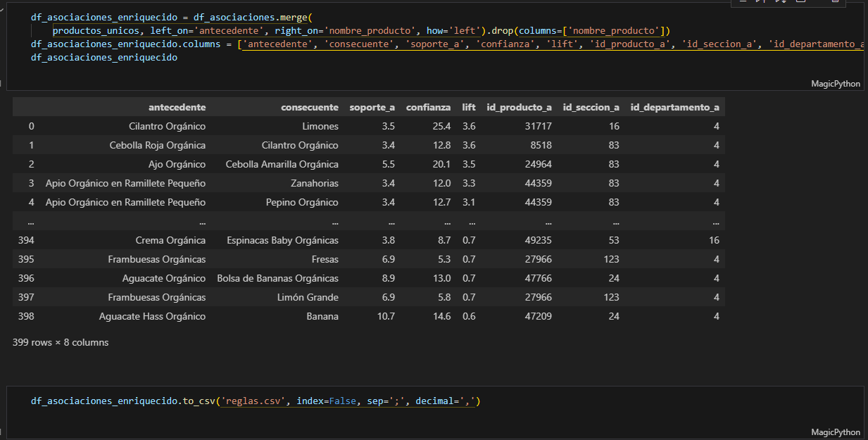Click the confianza column header
This screenshot has height=440, width=868.
tap(428, 107)
